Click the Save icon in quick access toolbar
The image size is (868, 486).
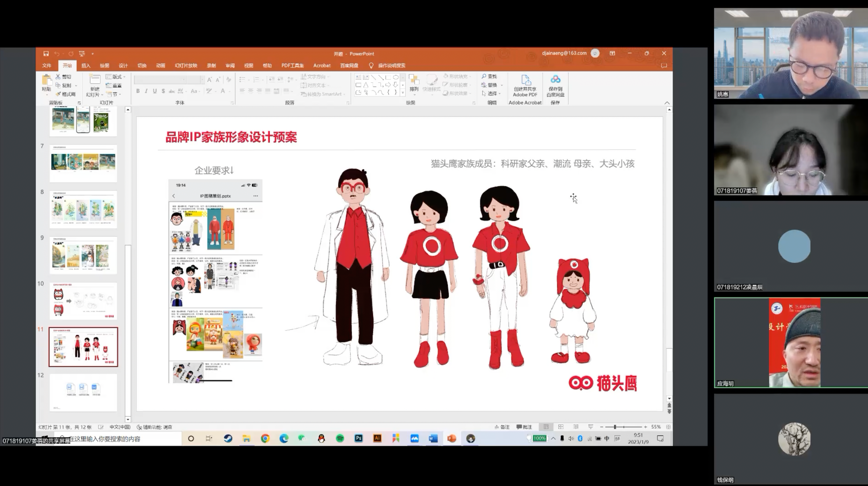(46, 53)
